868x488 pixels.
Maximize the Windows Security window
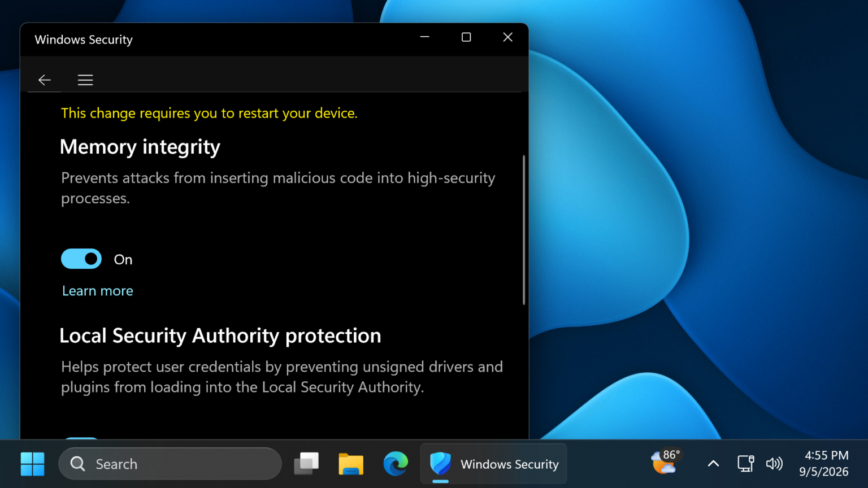466,37
